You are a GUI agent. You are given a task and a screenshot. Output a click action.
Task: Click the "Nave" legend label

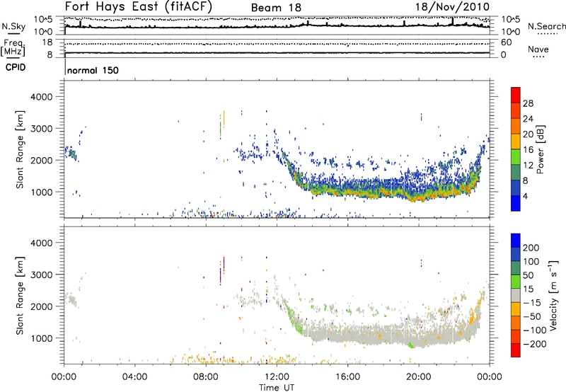click(x=538, y=49)
